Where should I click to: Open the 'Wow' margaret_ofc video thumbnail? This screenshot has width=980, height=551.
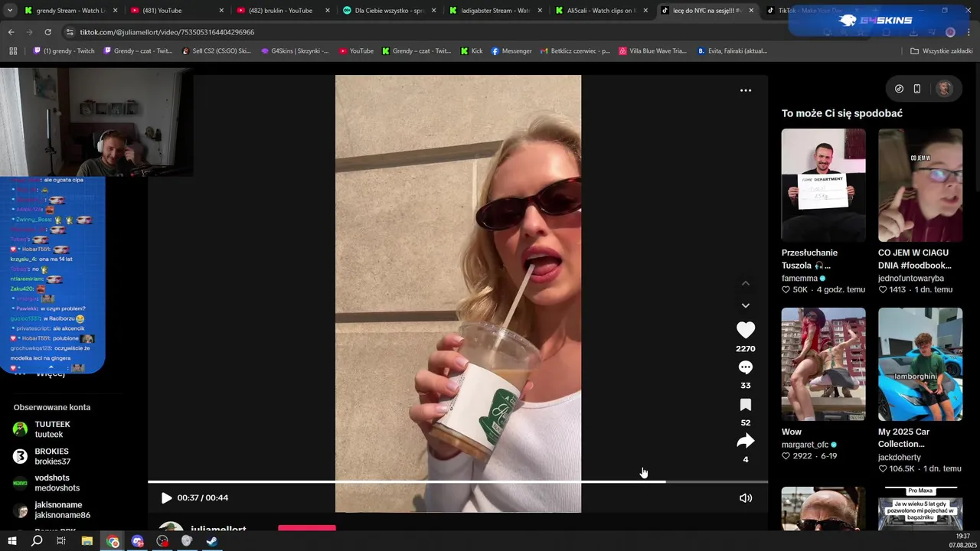pos(823,364)
